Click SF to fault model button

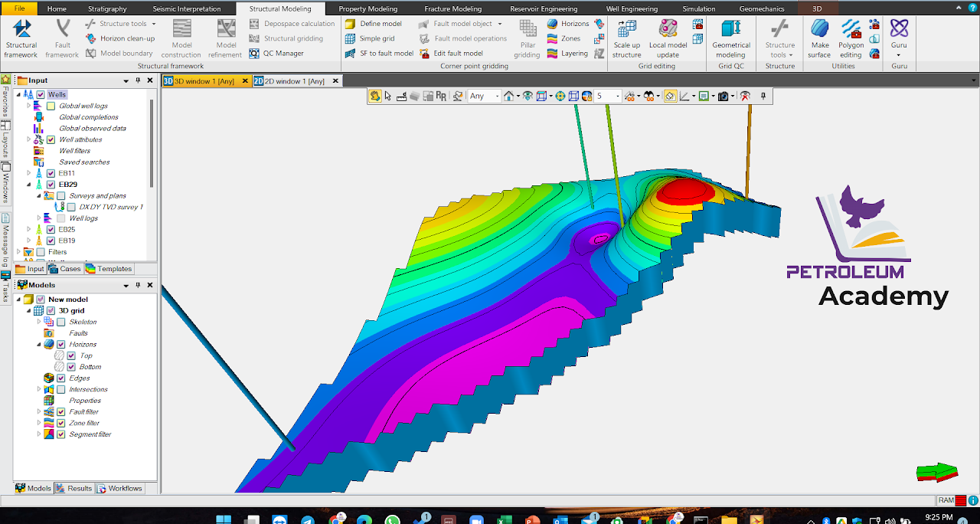[378, 54]
